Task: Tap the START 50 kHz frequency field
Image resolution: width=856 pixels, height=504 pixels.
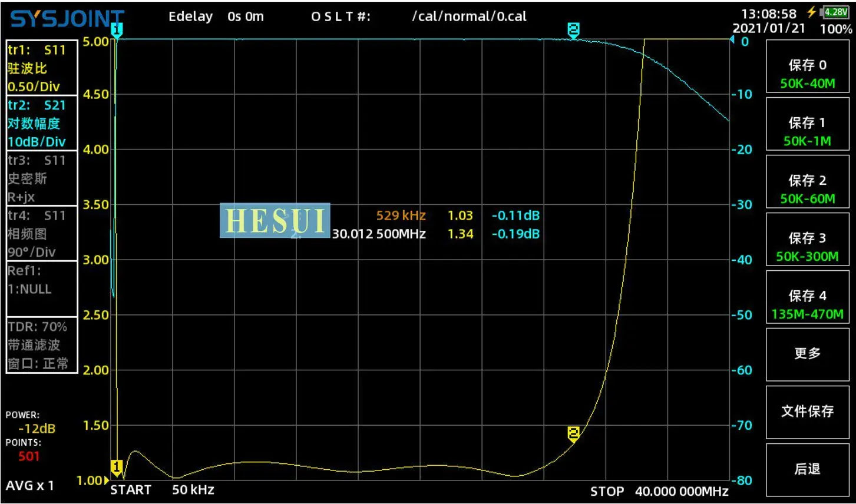Action: click(163, 490)
